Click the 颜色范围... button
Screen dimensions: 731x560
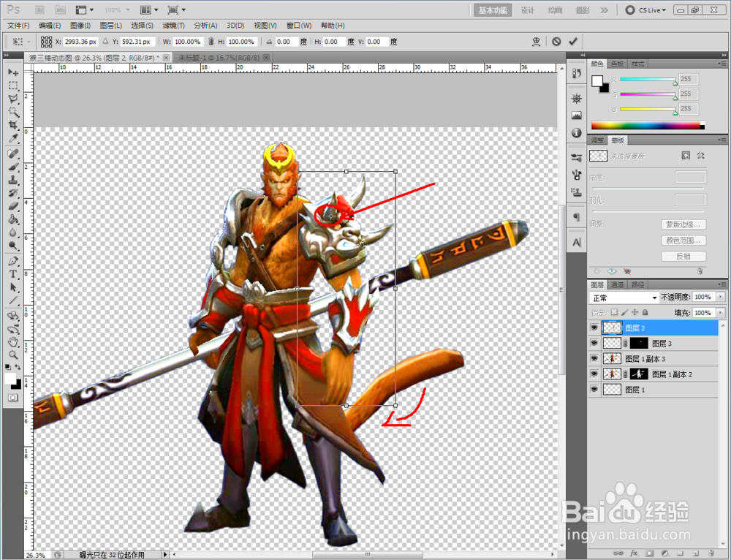click(x=683, y=240)
